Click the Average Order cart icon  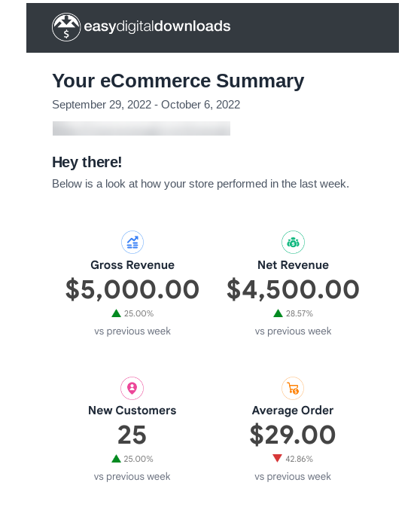point(292,388)
